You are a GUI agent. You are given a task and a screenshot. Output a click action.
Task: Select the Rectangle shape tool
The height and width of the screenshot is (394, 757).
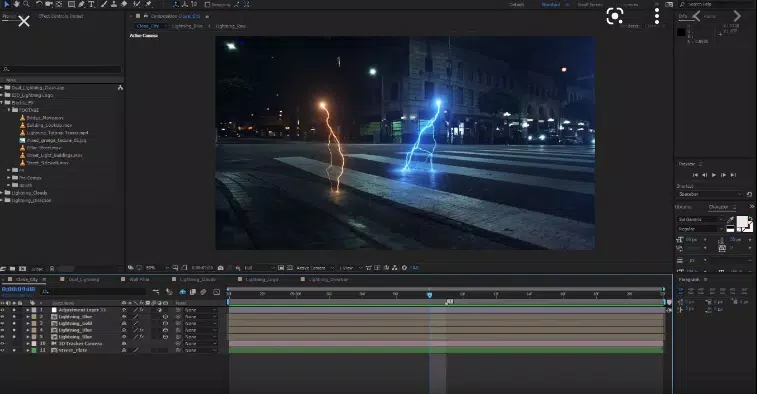(71, 4)
